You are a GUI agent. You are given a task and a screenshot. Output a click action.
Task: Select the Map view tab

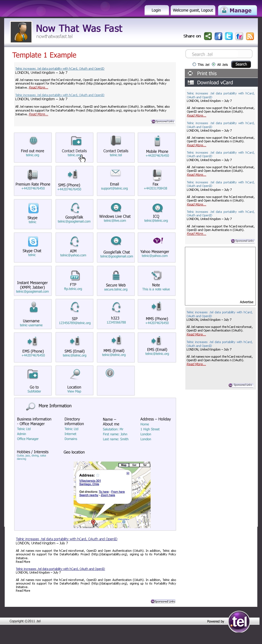tap(124, 465)
